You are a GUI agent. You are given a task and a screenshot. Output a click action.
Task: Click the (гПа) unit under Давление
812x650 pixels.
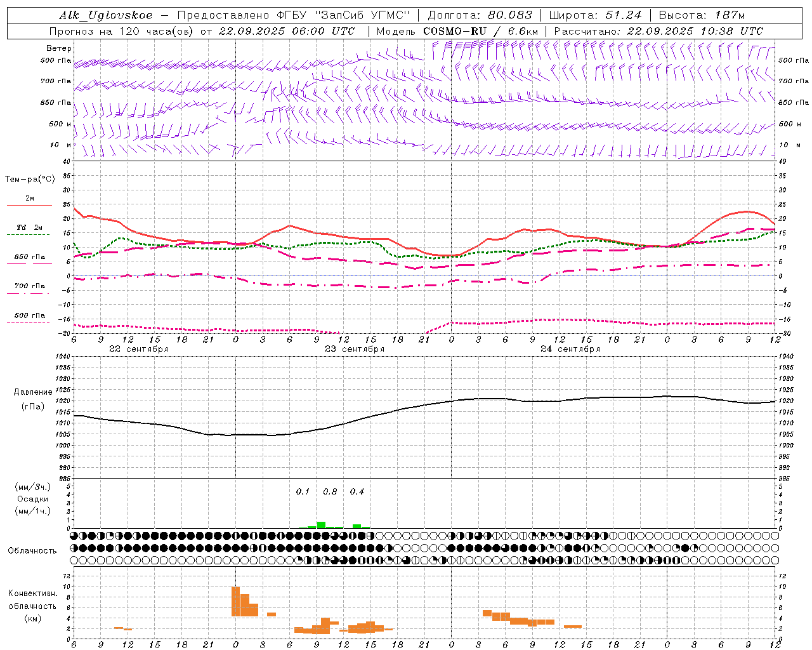pyautogui.click(x=33, y=407)
